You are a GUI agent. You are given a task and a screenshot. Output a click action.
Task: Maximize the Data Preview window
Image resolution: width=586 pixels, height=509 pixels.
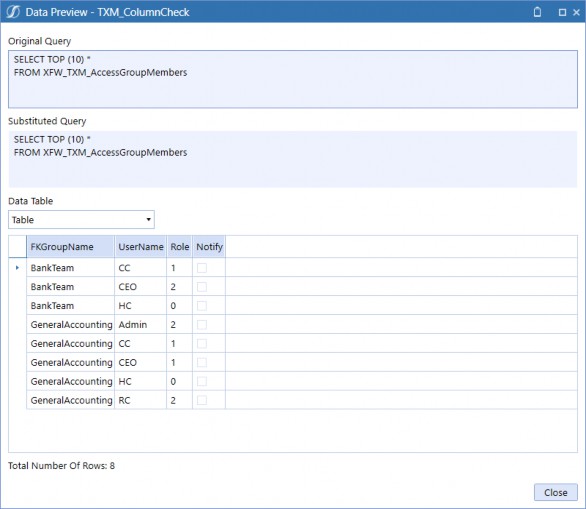tap(562, 12)
